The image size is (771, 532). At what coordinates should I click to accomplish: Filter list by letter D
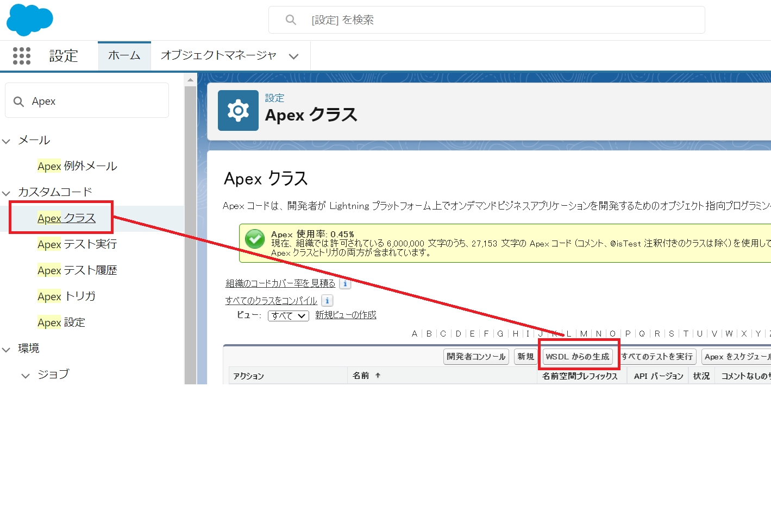pyautogui.click(x=459, y=334)
